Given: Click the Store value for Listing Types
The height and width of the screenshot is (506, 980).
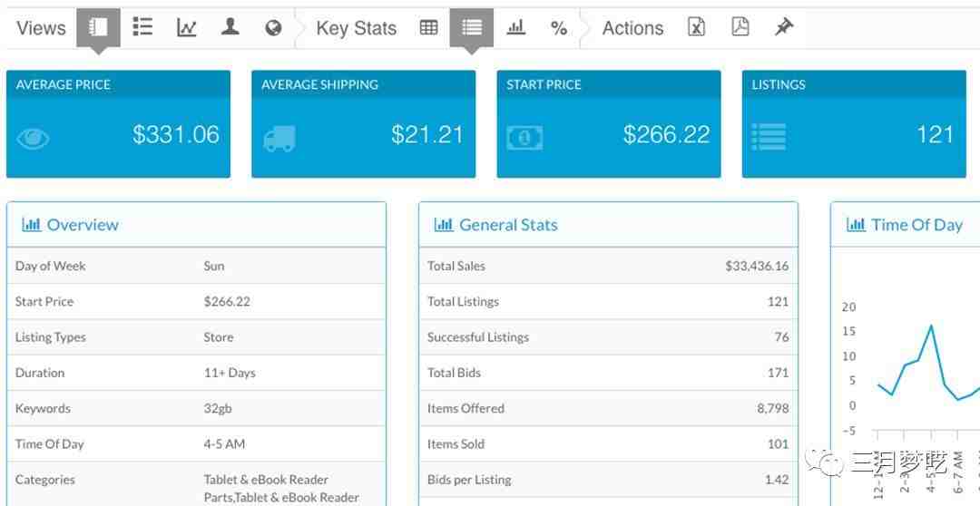Looking at the screenshot, I should (x=218, y=336).
